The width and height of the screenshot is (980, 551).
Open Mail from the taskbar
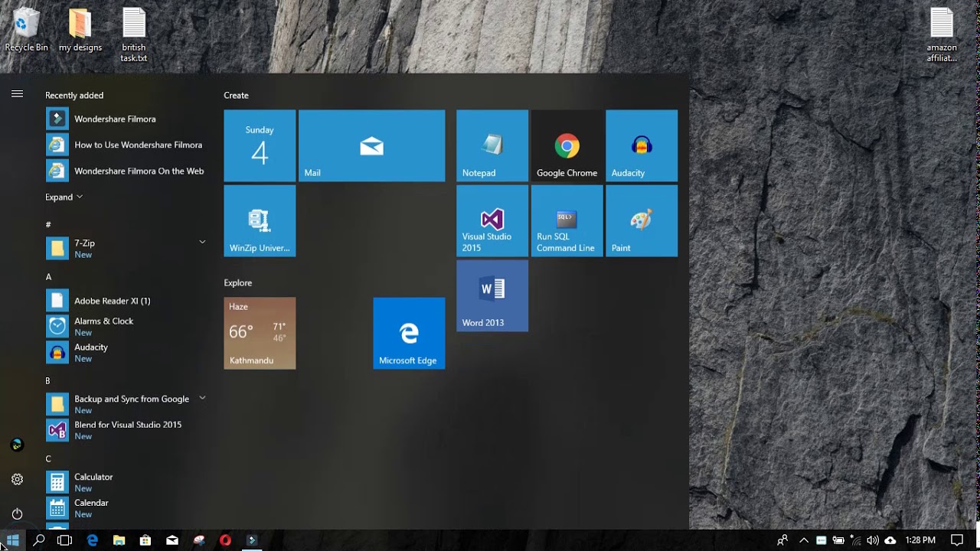(x=172, y=540)
